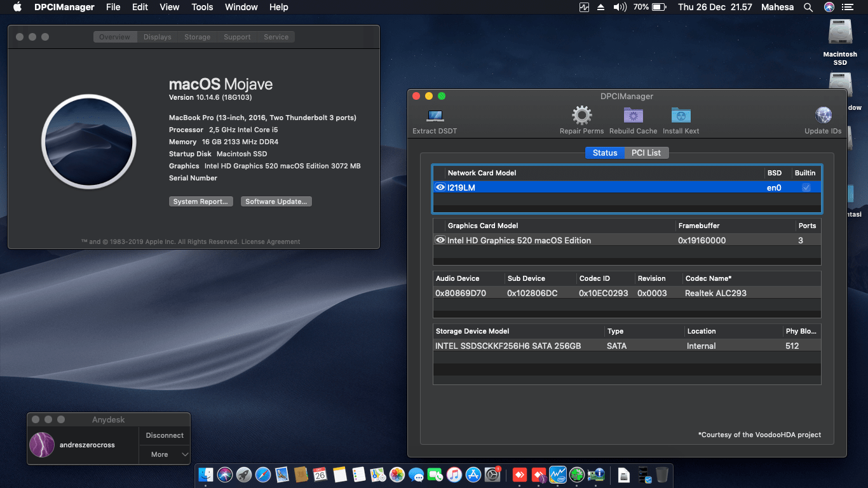Open Messages from the dock
The width and height of the screenshot is (868, 488).
(x=416, y=474)
